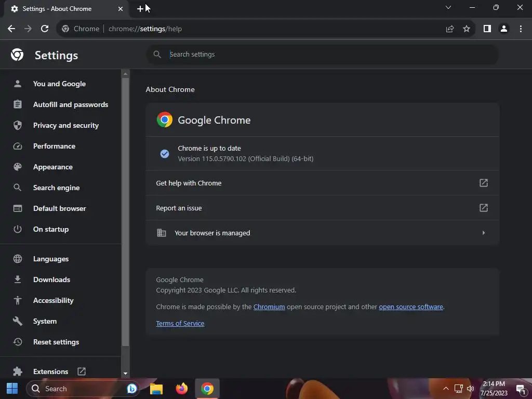Click the Copyright 2023 Google LLC text
This screenshot has width=532, height=399.
[226, 290]
